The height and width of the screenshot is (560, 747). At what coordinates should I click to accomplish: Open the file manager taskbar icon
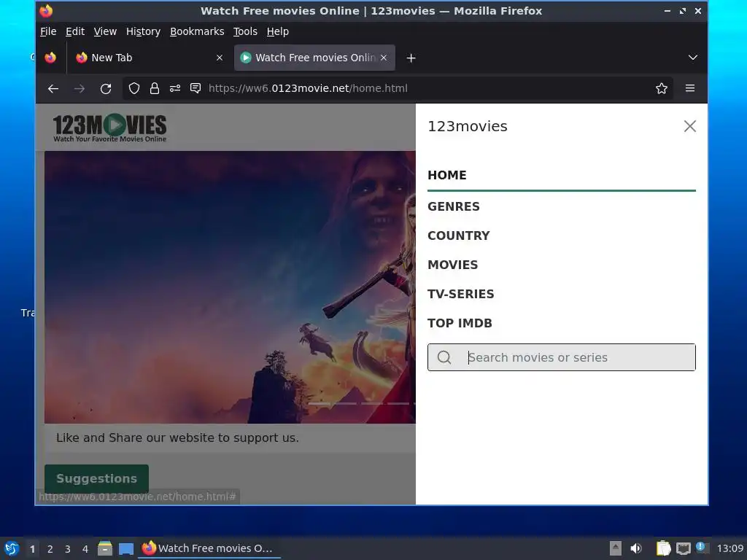tap(105, 548)
